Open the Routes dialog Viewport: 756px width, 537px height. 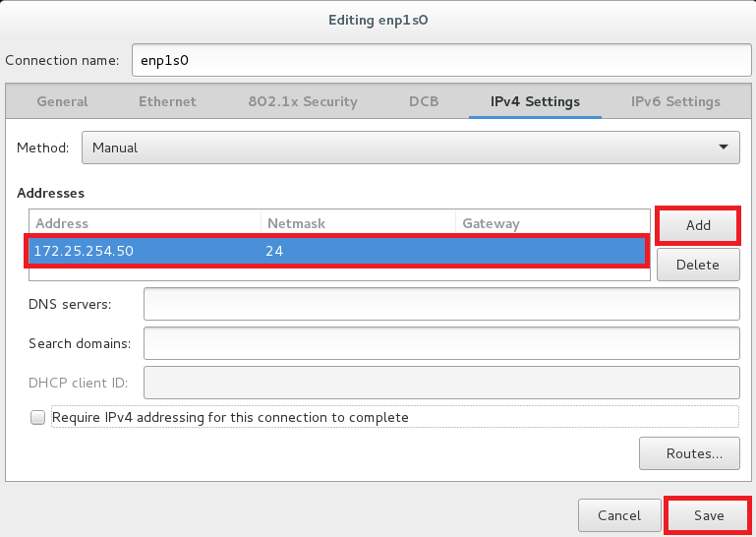coord(689,453)
